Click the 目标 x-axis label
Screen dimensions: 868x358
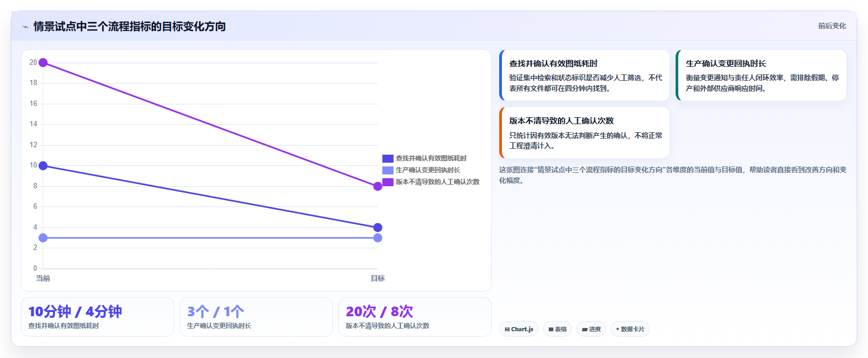(x=378, y=278)
